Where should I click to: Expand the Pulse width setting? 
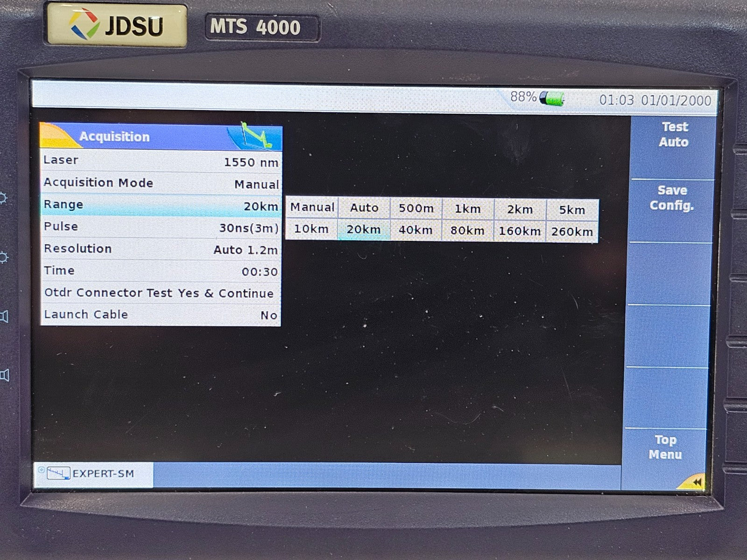[x=161, y=227]
